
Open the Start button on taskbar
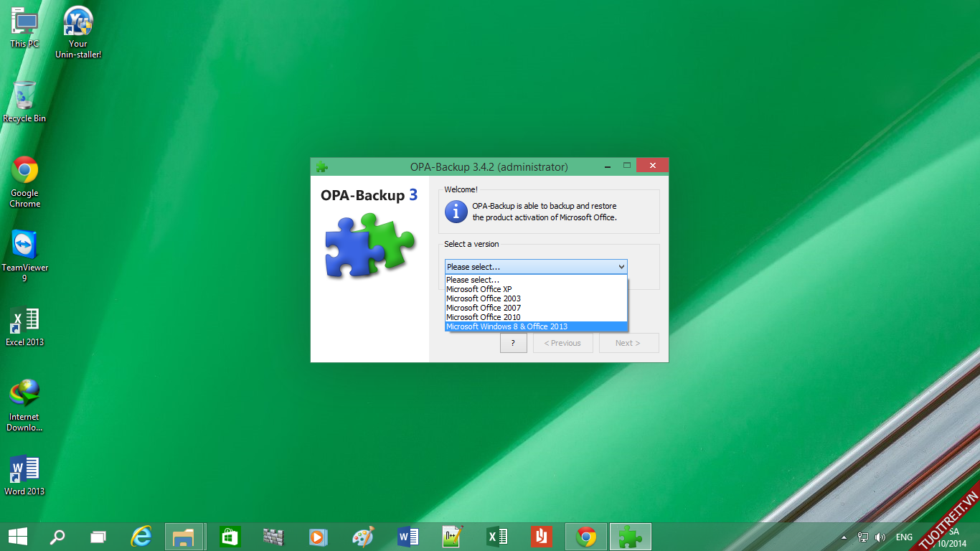click(18, 537)
